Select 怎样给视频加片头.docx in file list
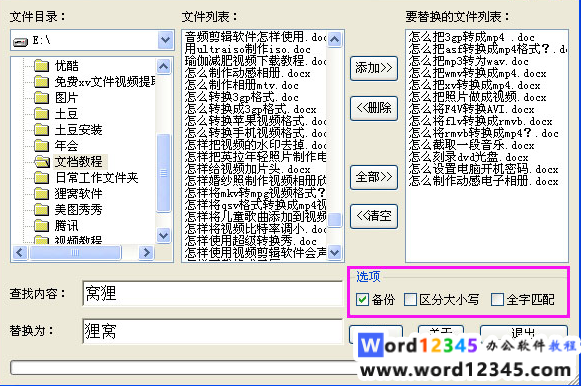Screen dimensions: 581x386 point(248,169)
